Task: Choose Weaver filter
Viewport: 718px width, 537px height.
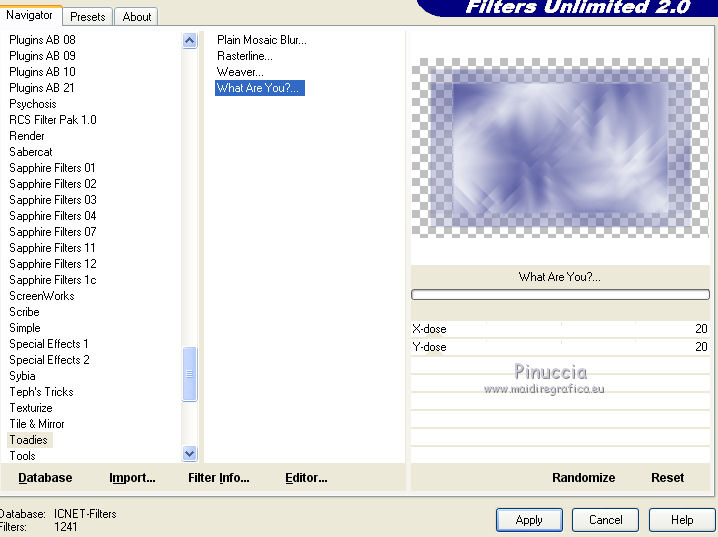Action: click(240, 72)
